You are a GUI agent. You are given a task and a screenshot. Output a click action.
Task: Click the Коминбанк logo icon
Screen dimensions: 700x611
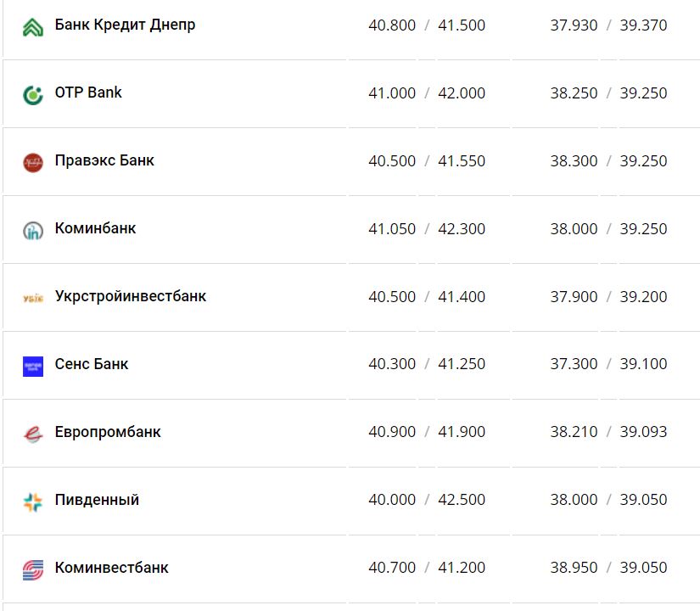33,230
